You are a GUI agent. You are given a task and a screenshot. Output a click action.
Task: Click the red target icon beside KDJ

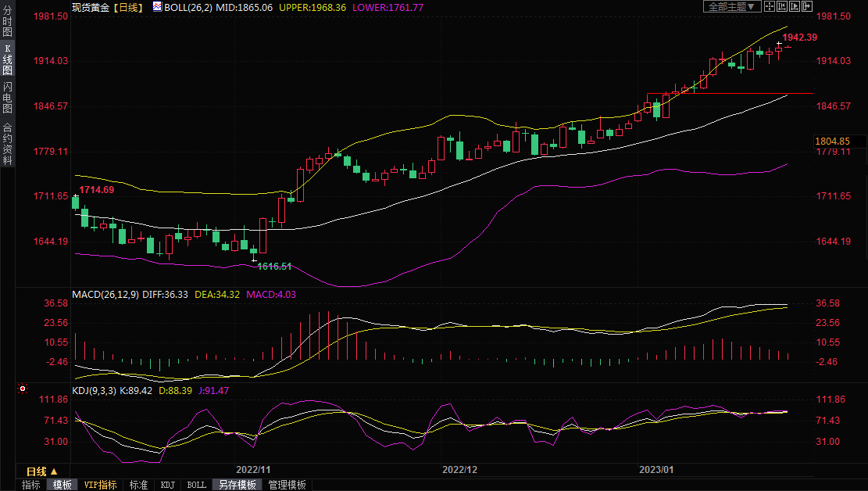coord(23,389)
